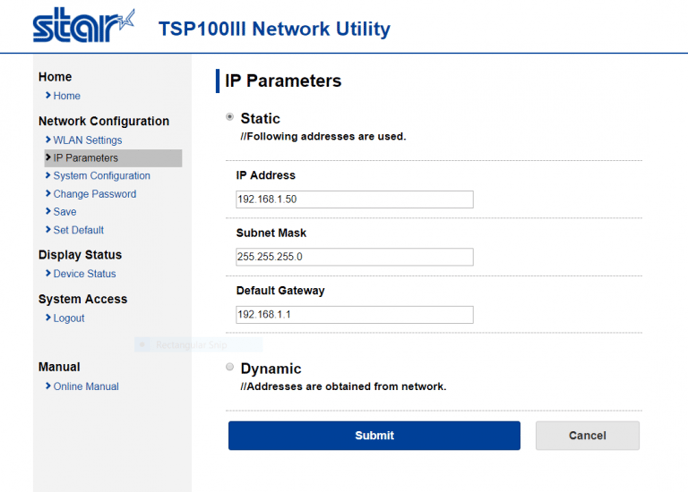Click the Cancel button
The width and height of the screenshot is (688, 492).
(588, 435)
